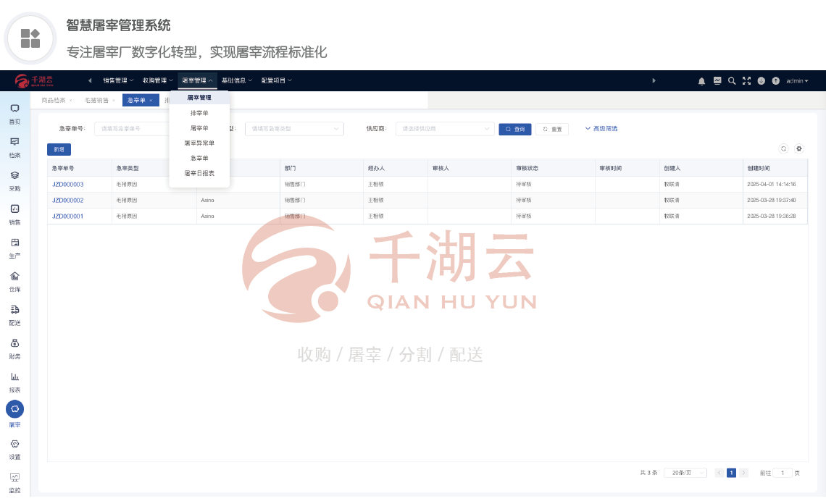This screenshot has width=826, height=504.
Task: Open the 仓库 warehouse sidebar module
Action: (14, 280)
